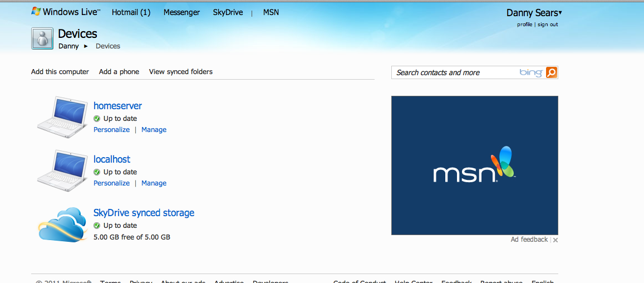The width and height of the screenshot is (644, 283).
Task: Click the profile avatar icon beside Devices
Action: point(42,38)
